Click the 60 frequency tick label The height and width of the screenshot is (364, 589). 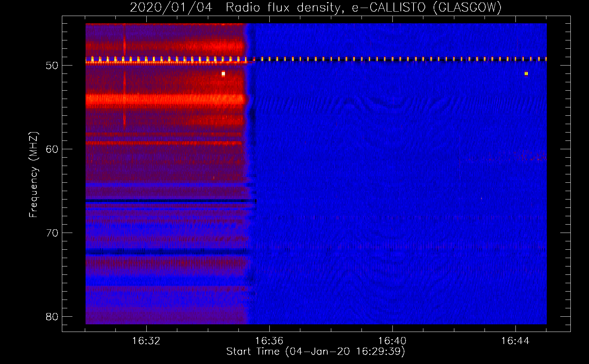pos(52,149)
